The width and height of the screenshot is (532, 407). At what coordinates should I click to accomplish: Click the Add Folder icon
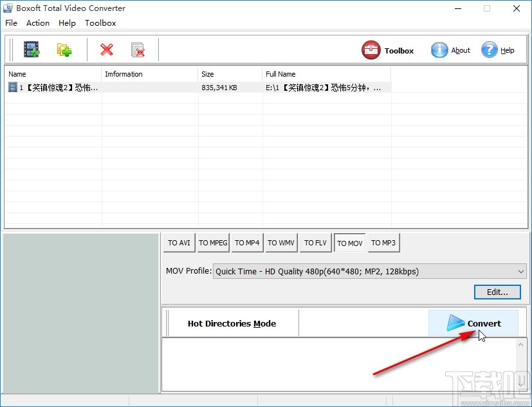[x=64, y=49]
